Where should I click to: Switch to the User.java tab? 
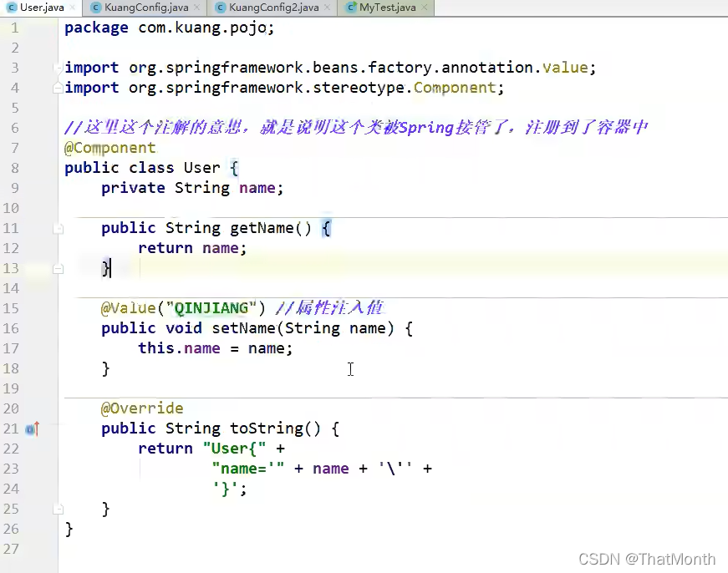[x=42, y=8]
